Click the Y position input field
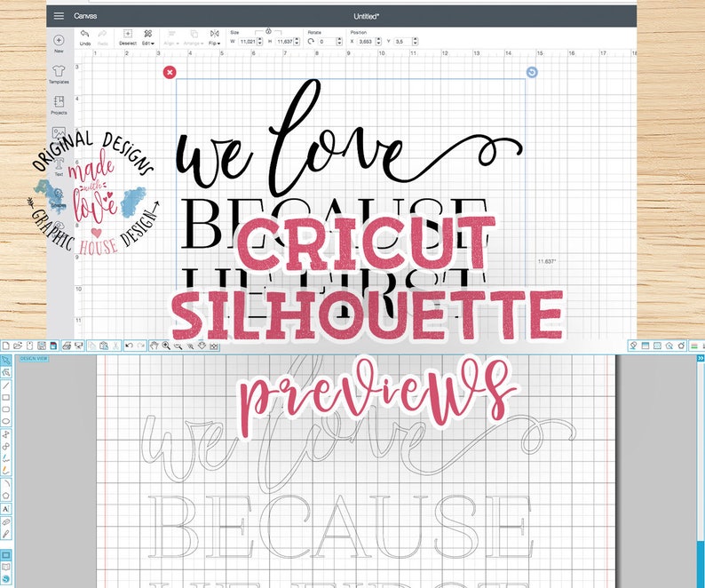This screenshot has width=705, height=588. (x=402, y=42)
